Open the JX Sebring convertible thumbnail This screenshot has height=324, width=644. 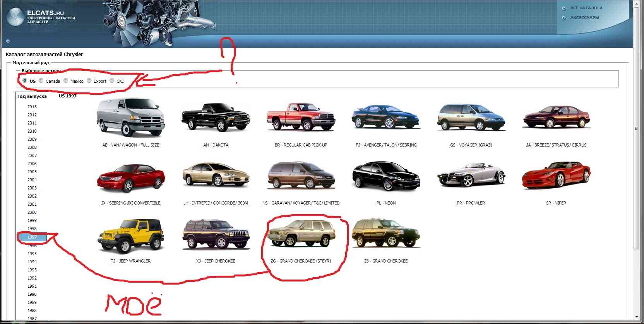click(x=130, y=178)
